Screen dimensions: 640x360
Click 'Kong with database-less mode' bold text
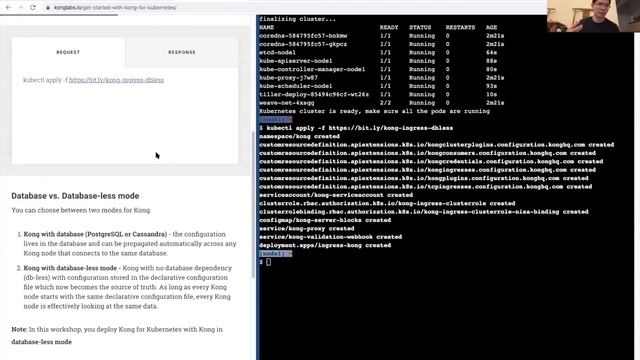click(70, 268)
